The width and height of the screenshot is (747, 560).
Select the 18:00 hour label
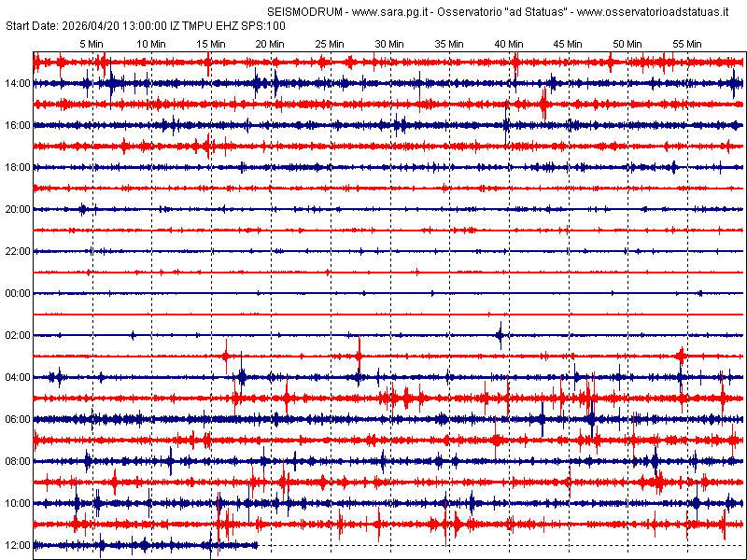point(17,167)
